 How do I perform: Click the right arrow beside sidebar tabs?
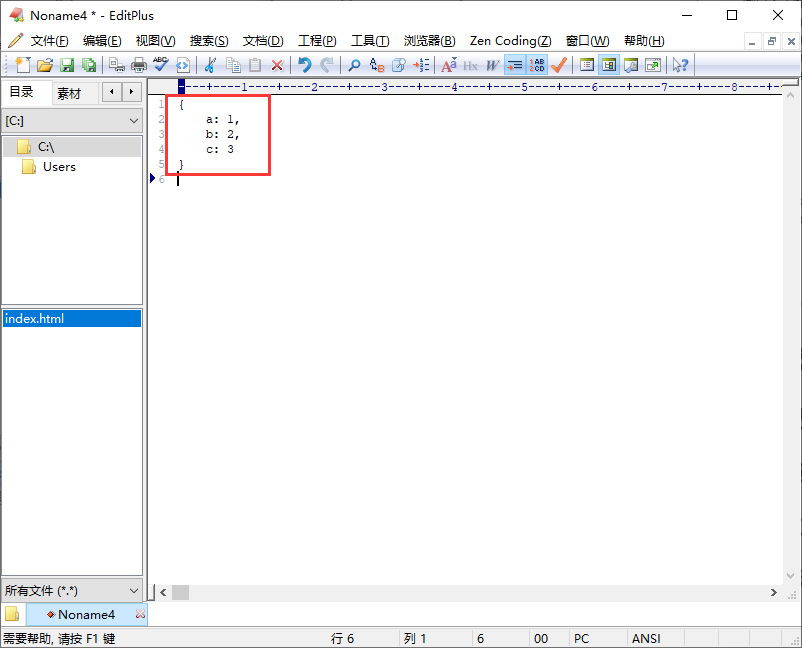tap(131, 93)
